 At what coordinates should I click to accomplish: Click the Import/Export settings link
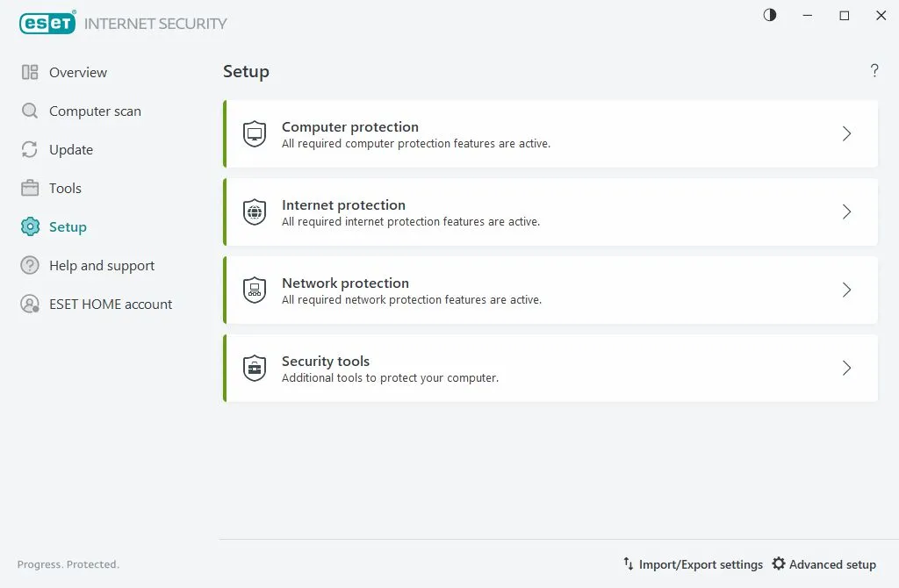701,564
